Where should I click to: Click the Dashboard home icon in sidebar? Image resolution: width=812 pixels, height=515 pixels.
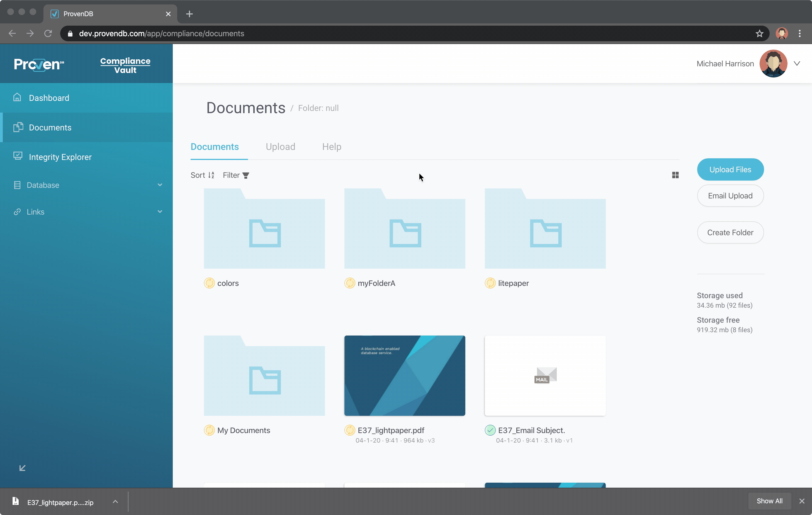[x=17, y=98]
